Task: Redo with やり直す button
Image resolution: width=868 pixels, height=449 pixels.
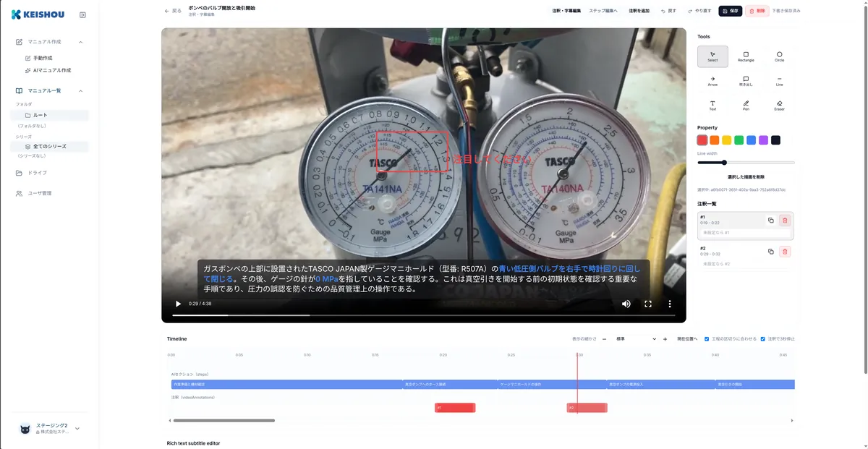Action: pos(699,11)
